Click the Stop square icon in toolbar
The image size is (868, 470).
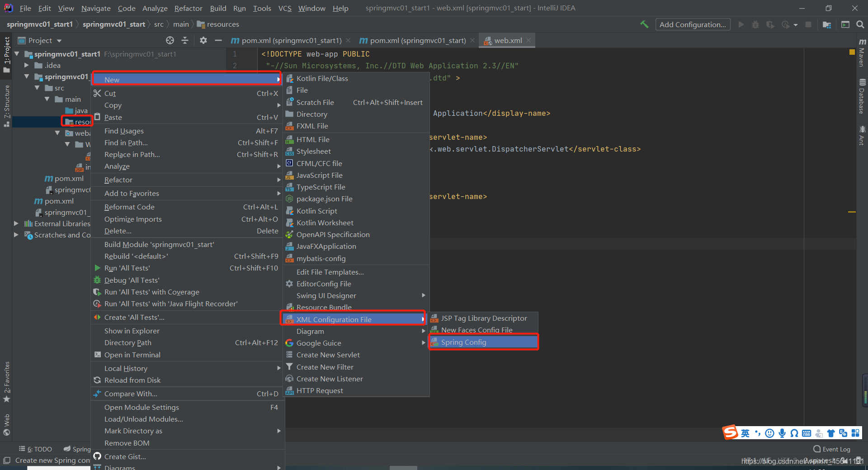pyautogui.click(x=808, y=24)
